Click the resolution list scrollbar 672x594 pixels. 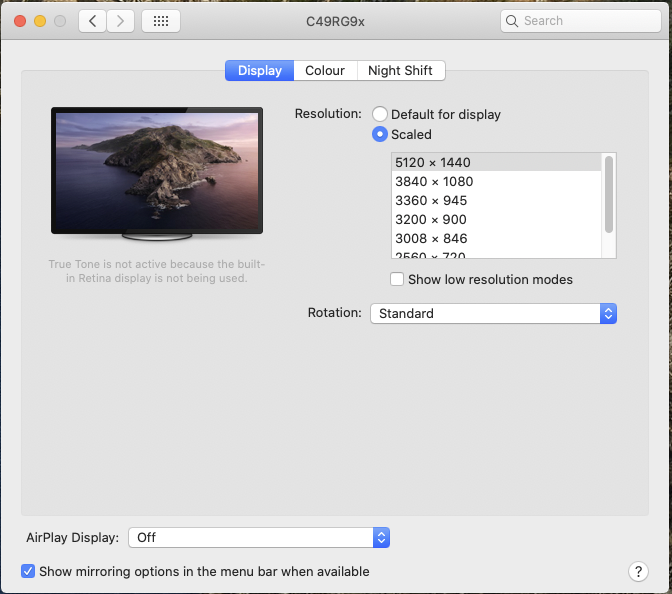click(x=609, y=195)
